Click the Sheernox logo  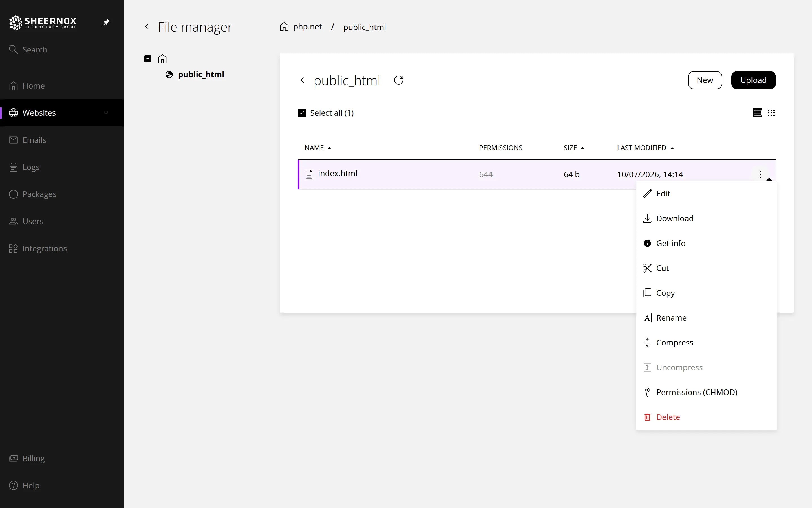pyautogui.click(x=43, y=23)
